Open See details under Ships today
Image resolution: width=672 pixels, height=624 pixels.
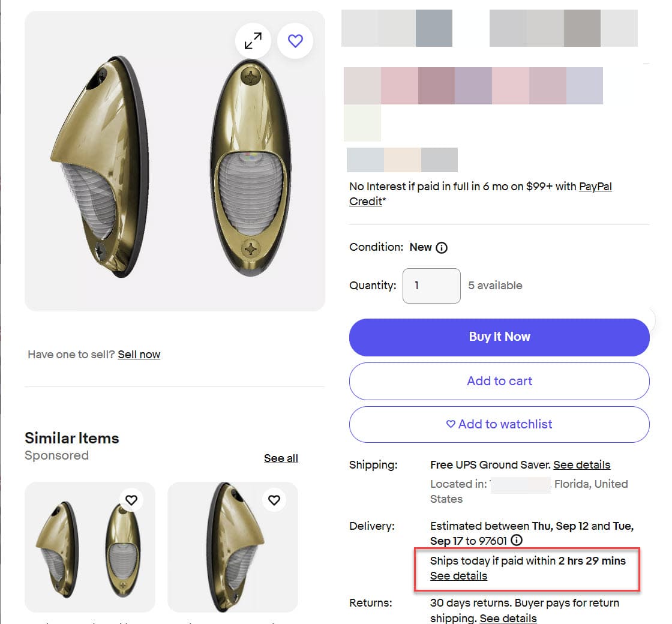pos(458,576)
